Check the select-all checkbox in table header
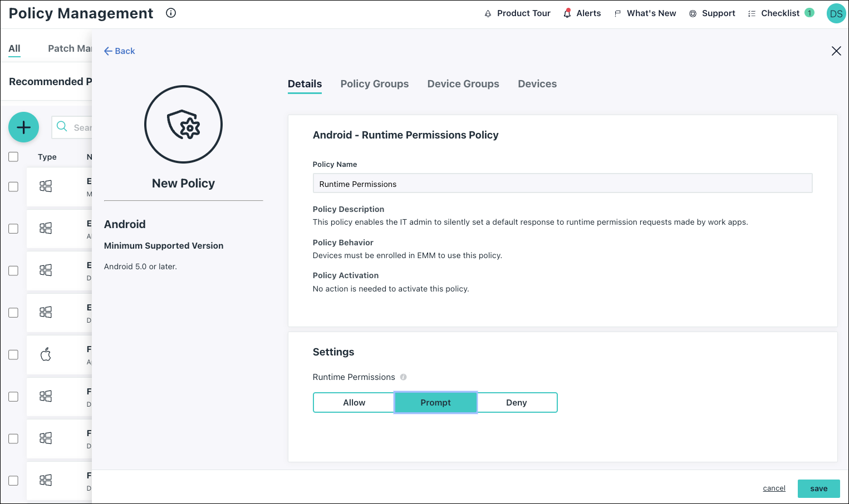This screenshot has height=504, width=849. [13, 157]
